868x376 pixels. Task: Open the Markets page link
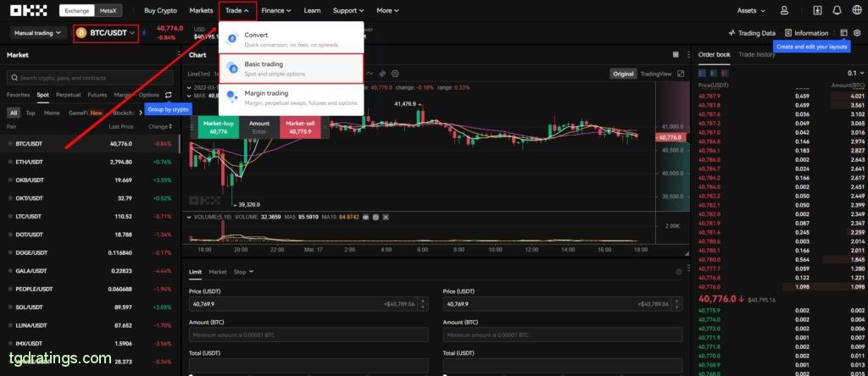click(201, 10)
